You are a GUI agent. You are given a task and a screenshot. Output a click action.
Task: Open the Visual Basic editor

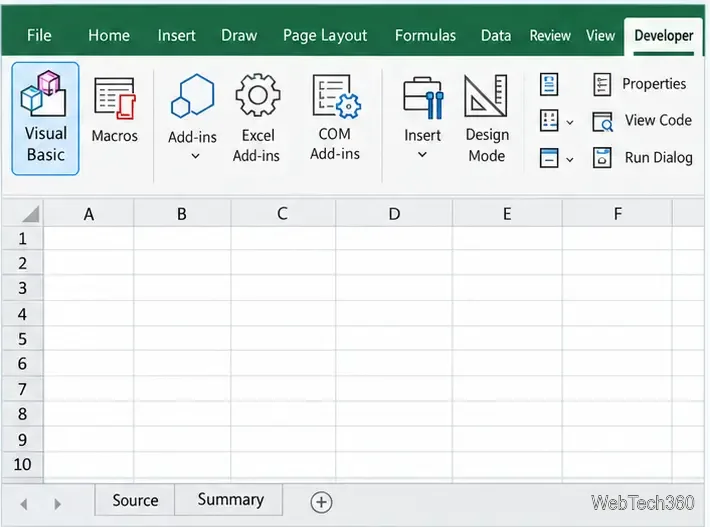(45, 119)
